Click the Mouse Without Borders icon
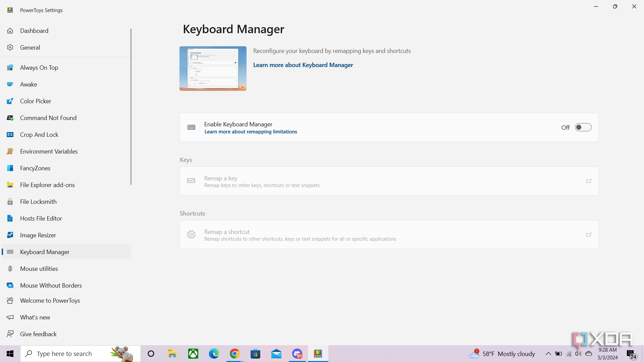644x362 pixels. (x=10, y=285)
